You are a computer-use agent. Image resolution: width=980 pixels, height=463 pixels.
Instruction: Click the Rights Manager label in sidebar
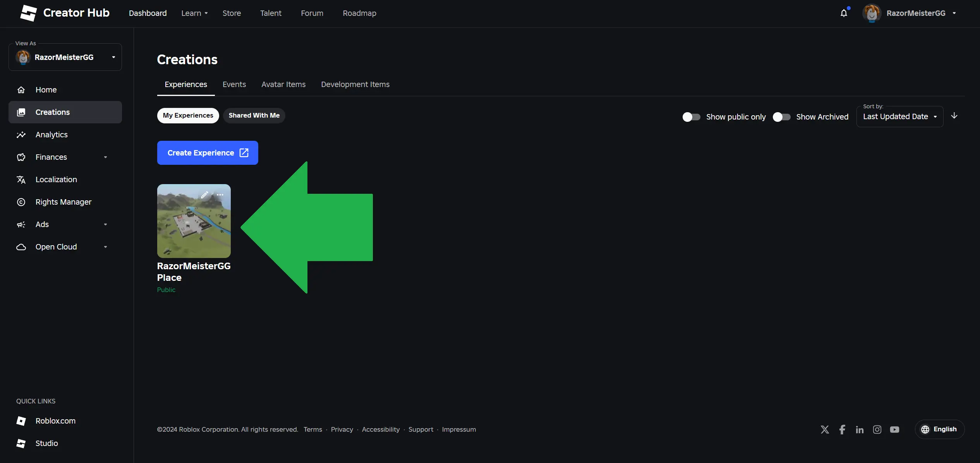64,202
